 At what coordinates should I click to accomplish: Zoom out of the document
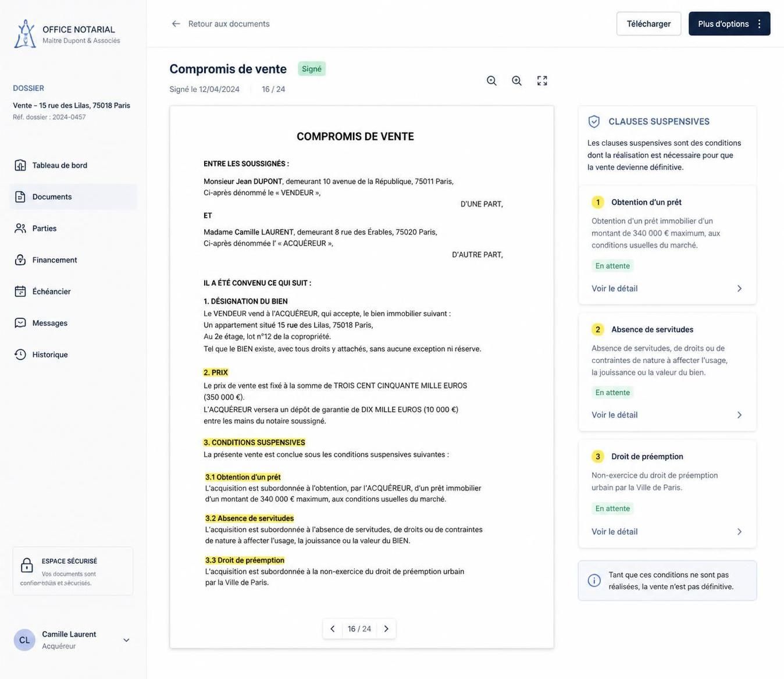click(491, 81)
